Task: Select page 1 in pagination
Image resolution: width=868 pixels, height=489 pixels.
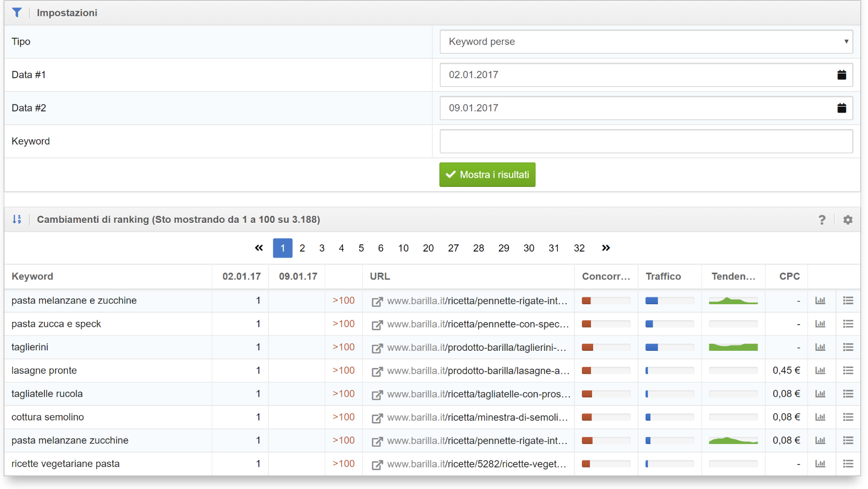Action: [282, 248]
